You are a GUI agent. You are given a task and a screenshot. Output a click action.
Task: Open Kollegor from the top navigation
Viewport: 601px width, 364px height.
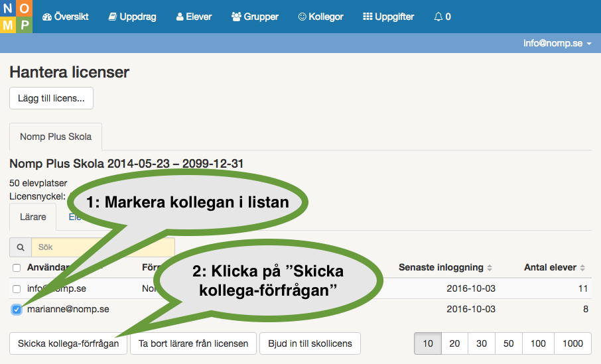tap(321, 17)
